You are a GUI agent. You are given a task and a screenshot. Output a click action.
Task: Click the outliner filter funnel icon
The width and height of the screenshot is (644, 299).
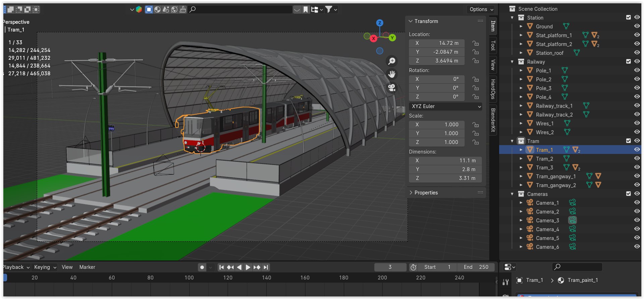point(329,9)
